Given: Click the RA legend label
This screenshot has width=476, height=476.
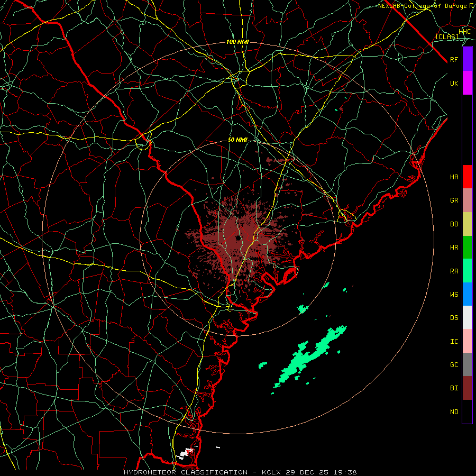Looking at the screenshot, I should click(x=454, y=271).
